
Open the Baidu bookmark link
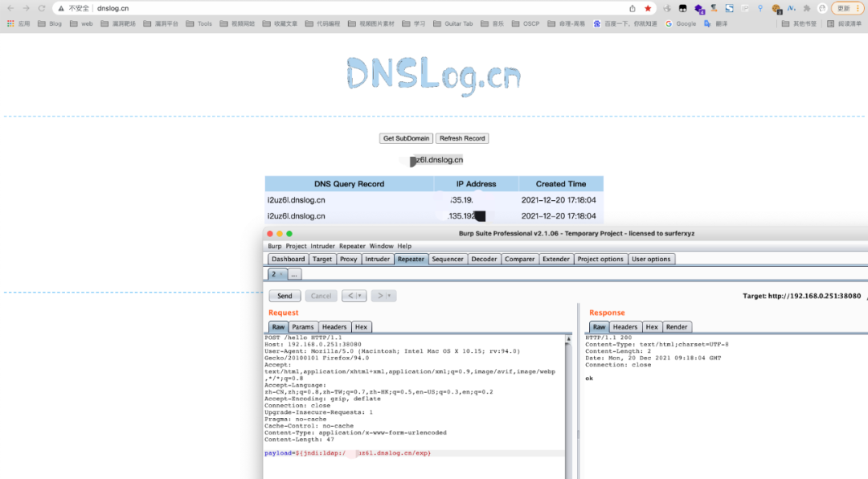click(x=624, y=24)
